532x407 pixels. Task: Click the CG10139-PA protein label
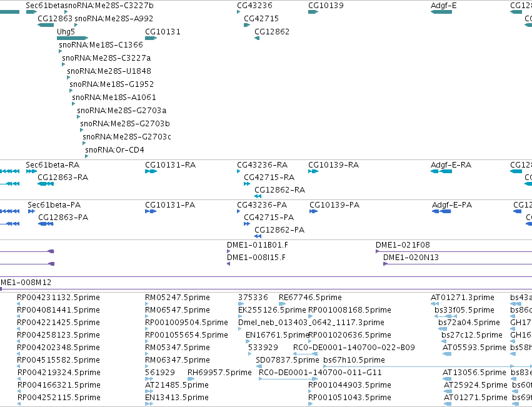click(334, 205)
